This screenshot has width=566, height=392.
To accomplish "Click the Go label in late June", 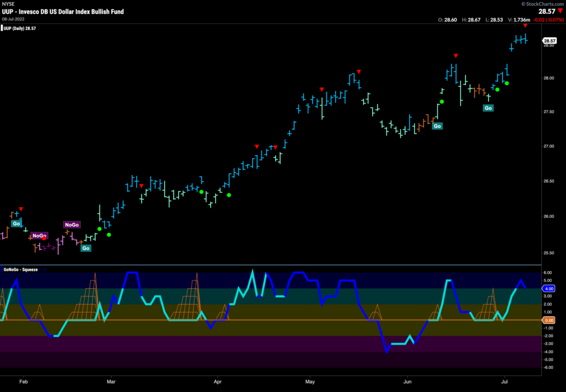I will (x=488, y=108).
